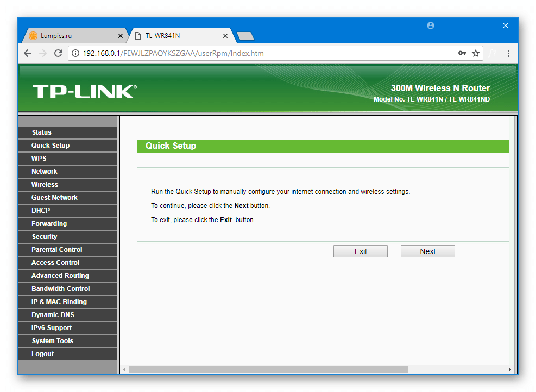Screen dimensions: 536x392
Task: Click scrollbar left arrow
Action: (124, 369)
